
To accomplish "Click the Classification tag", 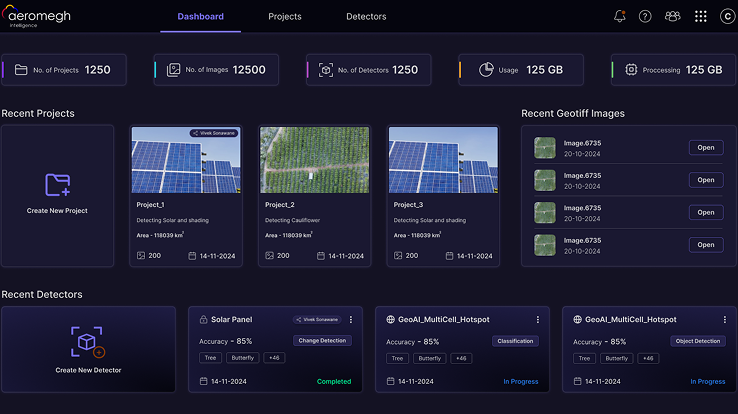I will tap(515, 341).
